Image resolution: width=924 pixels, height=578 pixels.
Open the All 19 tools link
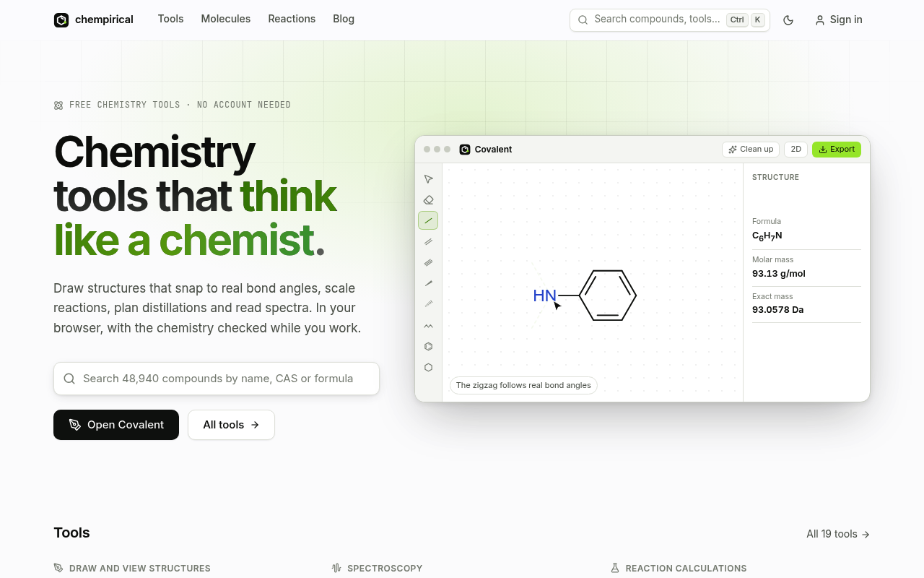838,534
